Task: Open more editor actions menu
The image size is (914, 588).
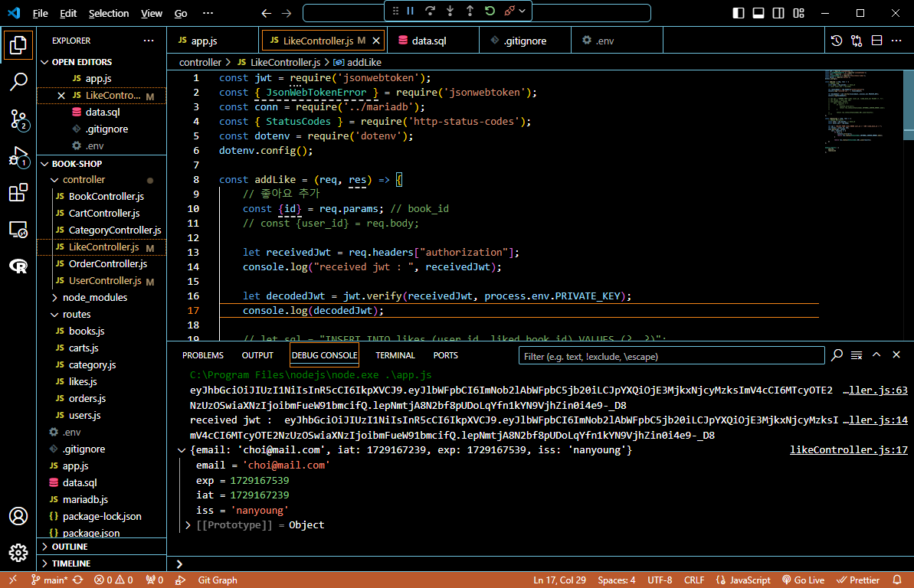Action: tap(896, 41)
